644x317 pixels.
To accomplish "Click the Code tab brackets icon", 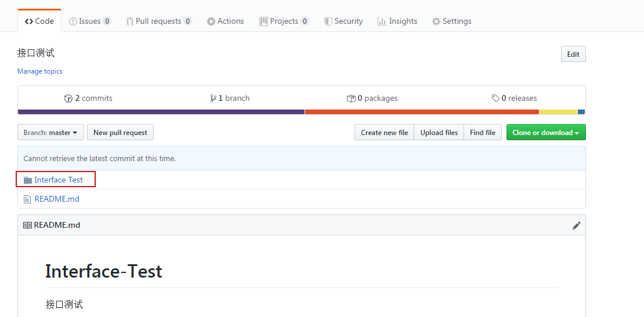I will [29, 21].
